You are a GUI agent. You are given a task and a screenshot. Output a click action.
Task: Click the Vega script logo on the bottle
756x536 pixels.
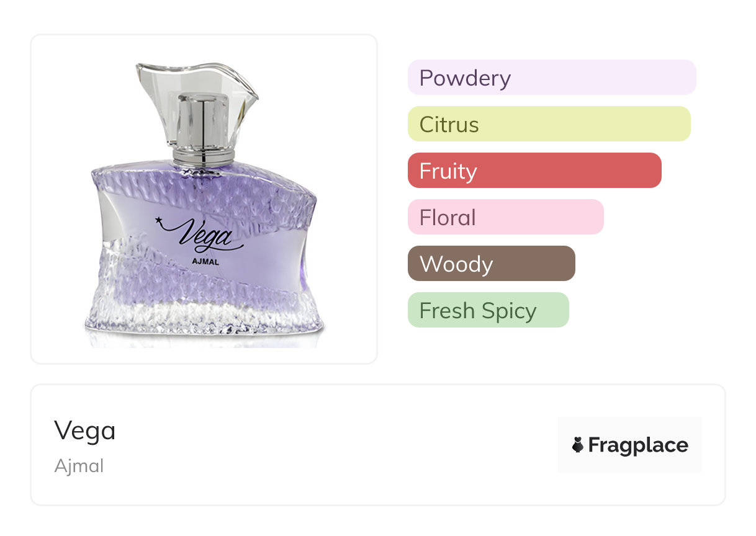205,236
